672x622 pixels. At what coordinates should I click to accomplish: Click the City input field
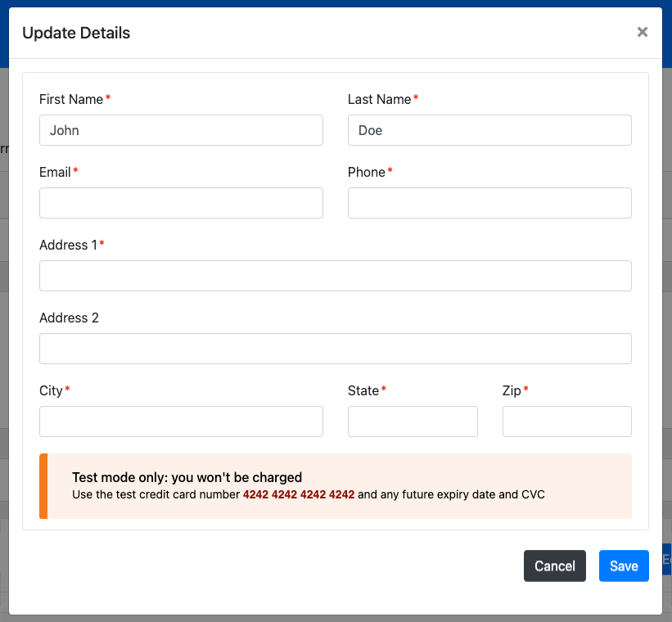click(x=181, y=421)
